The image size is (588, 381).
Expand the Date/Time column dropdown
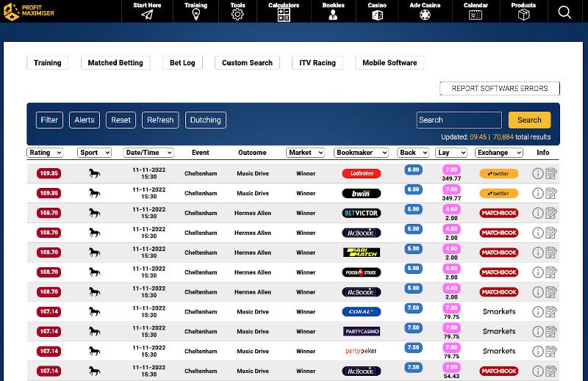(x=148, y=153)
